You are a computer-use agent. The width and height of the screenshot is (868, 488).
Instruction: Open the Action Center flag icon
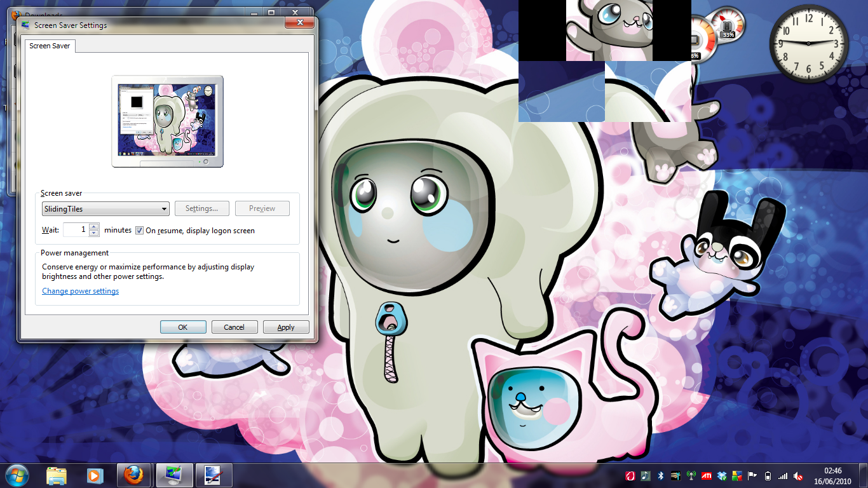tap(752, 475)
